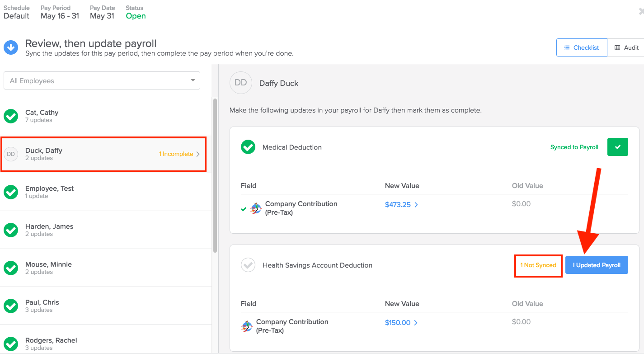Click the 1 Incomplete label for Duck, Daffy

click(x=176, y=154)
